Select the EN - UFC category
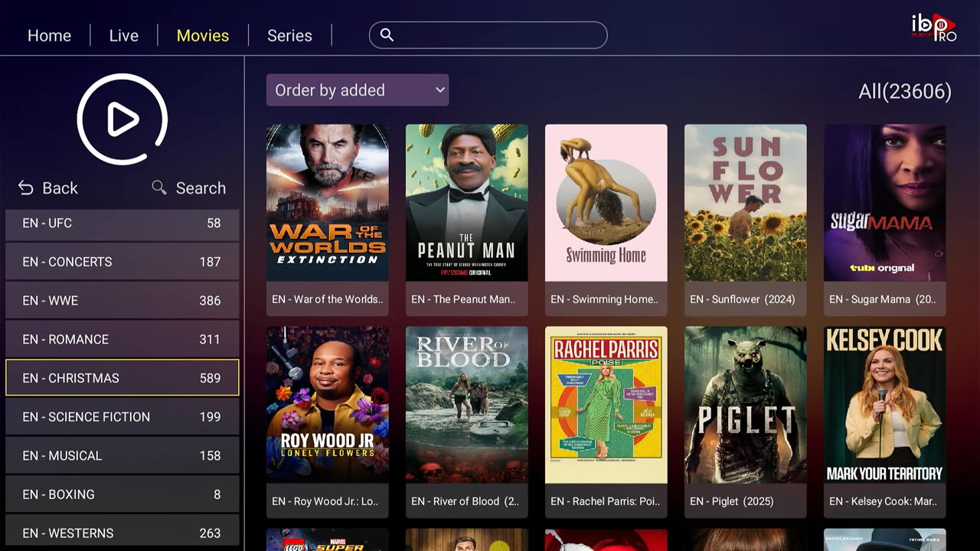980x551 pixels. [122, 223]
